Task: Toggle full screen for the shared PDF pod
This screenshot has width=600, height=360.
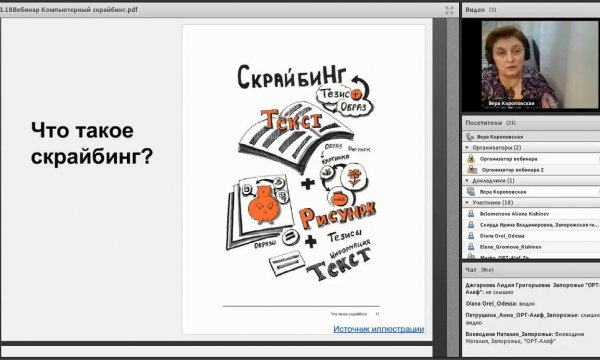Action: tap(450, 10)
